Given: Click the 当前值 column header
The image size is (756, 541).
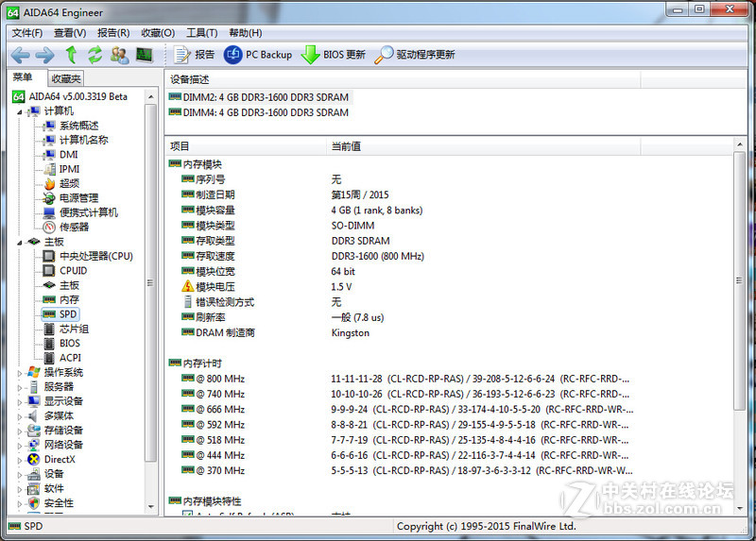Looking at the screenshot, I should (x=484, y=146).
